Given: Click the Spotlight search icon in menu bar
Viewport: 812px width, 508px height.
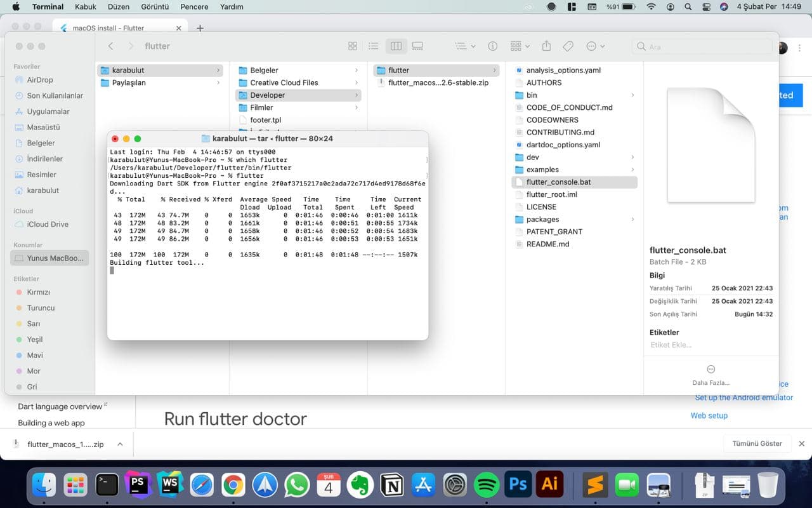Looking at the screenshot, I should click(x=688, y=6).
